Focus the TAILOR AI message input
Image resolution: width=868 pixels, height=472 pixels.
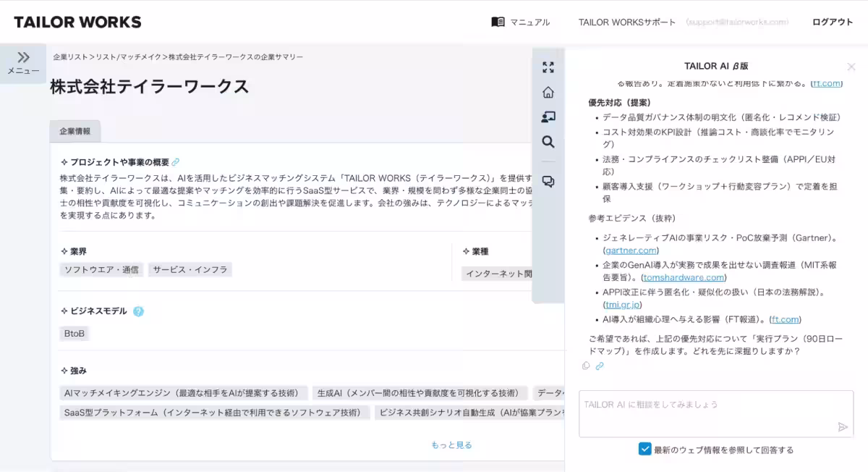click(x=716, y=414)
